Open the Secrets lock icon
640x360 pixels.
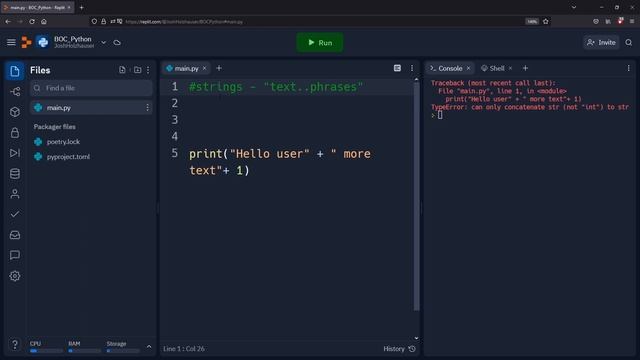(x=15, y=133)
